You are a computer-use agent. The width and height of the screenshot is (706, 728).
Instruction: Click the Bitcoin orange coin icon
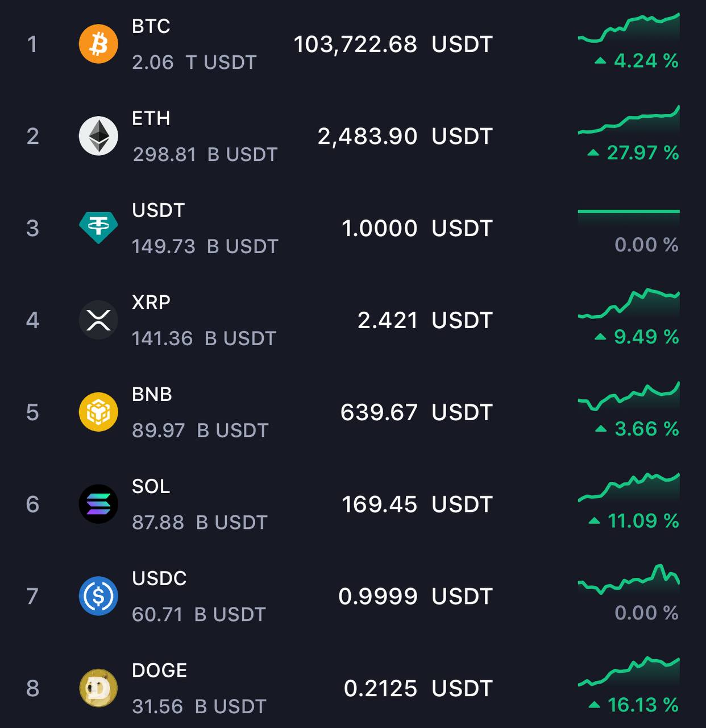coord(98,44)
